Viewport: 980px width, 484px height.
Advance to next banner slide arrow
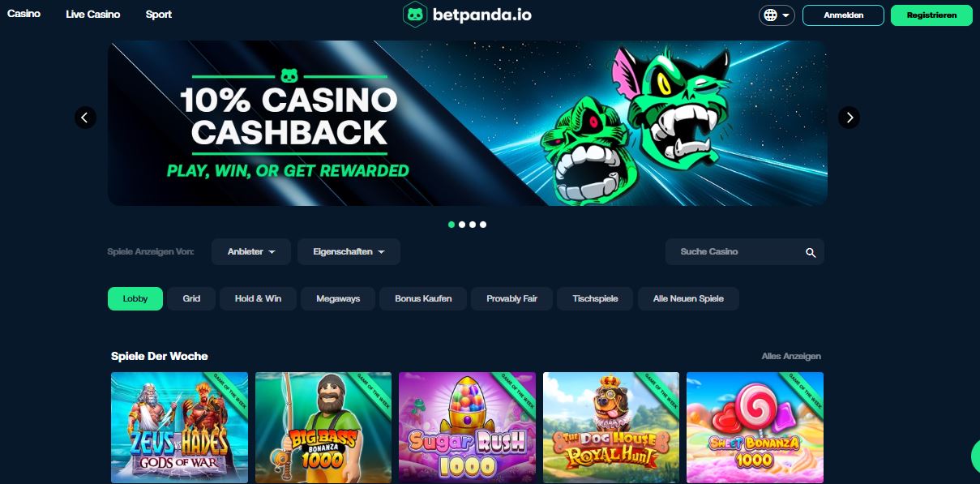849,118
